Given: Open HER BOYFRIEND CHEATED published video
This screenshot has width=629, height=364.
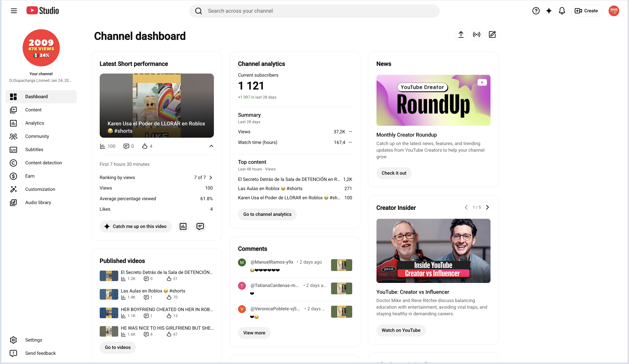Looking at the screenshot, I should (x=157, y=312).
